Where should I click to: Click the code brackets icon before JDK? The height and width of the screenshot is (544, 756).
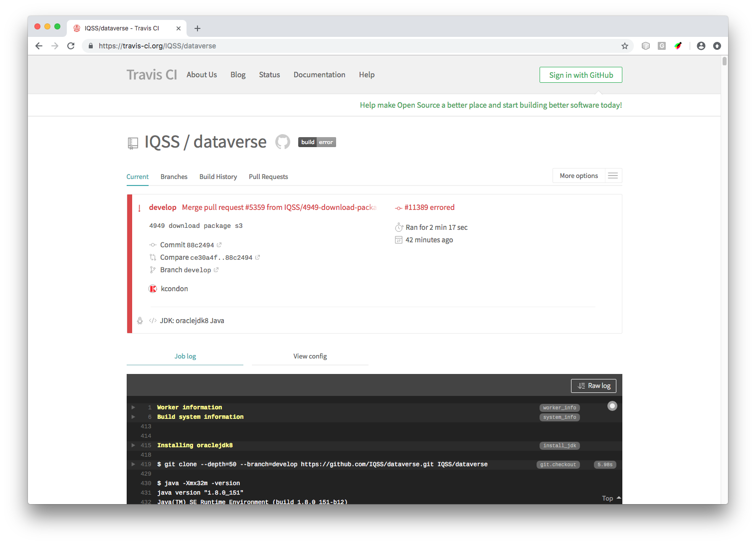153,321
